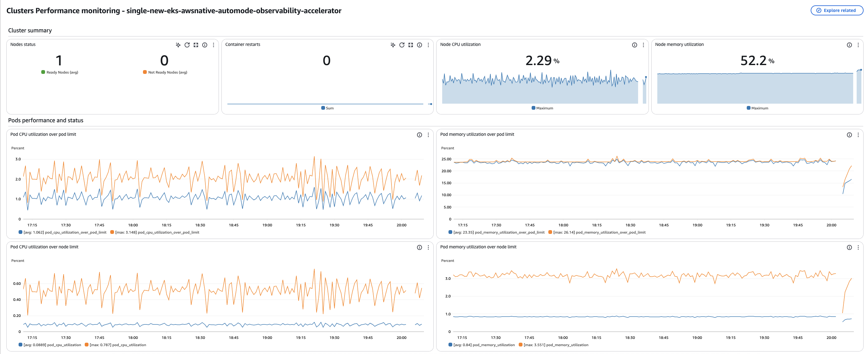This screenshot has width=868, height=354.
Task: View info for Pod memory utilization over node limit
Action: click(849, 247)
